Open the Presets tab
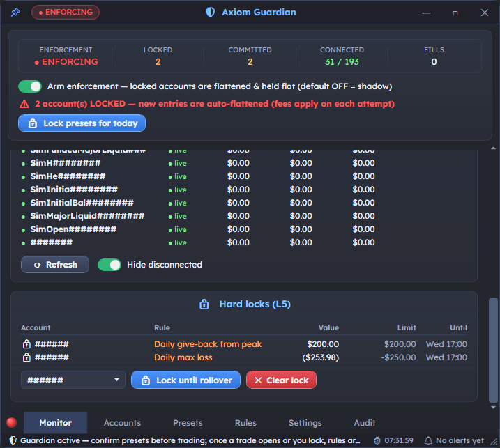Screen dimensions: 500x448 coord(188,423)
